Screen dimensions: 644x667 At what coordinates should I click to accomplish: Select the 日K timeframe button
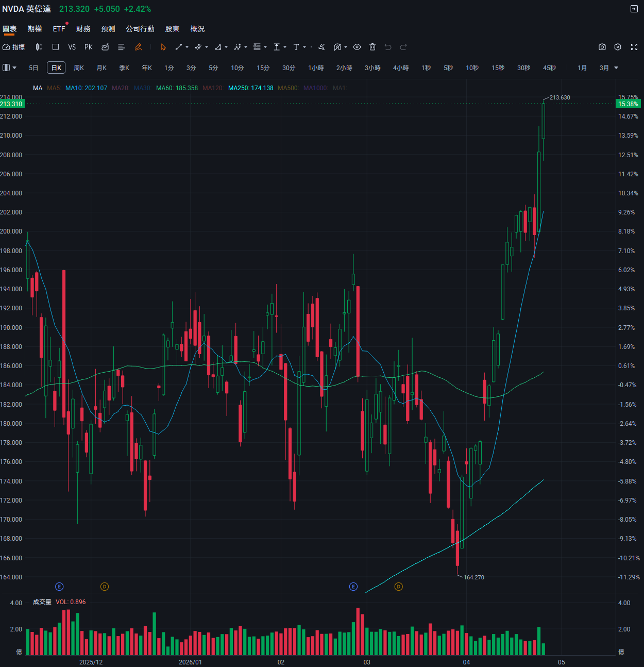pos(56,68)
